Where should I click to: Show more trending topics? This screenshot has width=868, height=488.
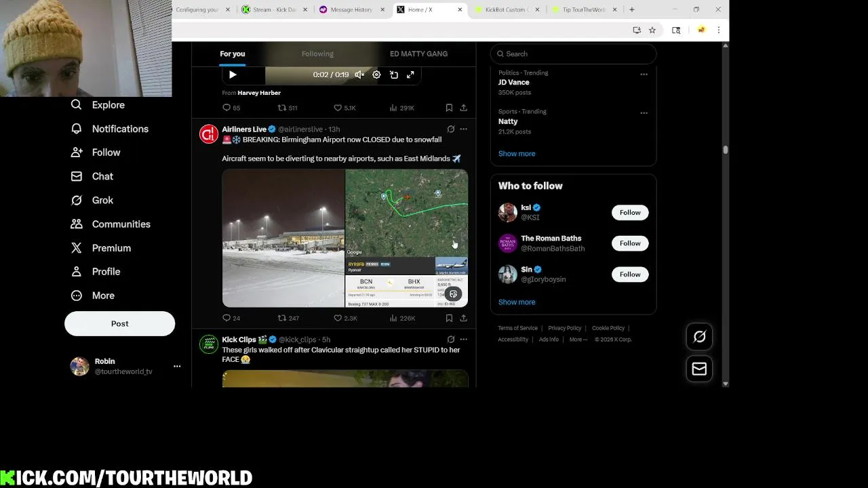coord(517,153)
